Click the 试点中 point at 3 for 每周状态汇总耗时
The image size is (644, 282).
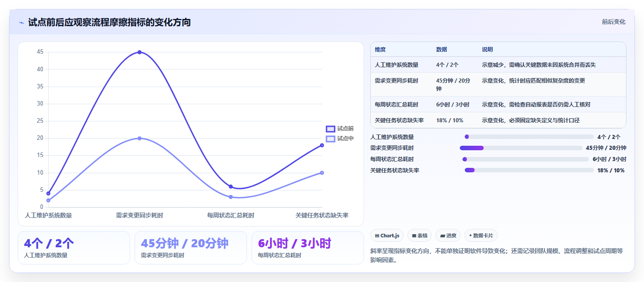click(231, 197)
